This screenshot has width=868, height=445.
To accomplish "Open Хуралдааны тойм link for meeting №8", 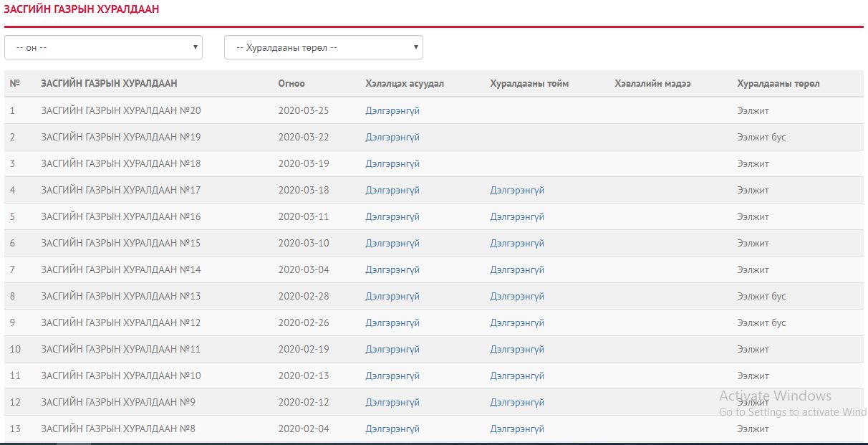I will pyautogui.click(x=517, y=429).
